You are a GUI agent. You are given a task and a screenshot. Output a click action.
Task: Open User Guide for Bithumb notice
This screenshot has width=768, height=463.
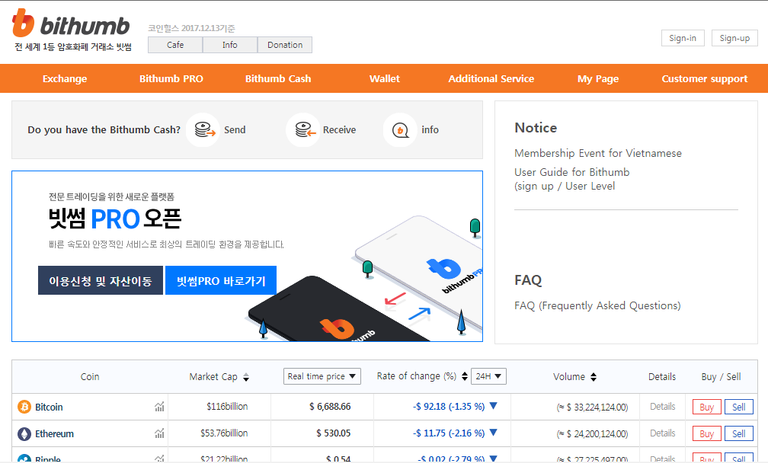click(572, 179)
